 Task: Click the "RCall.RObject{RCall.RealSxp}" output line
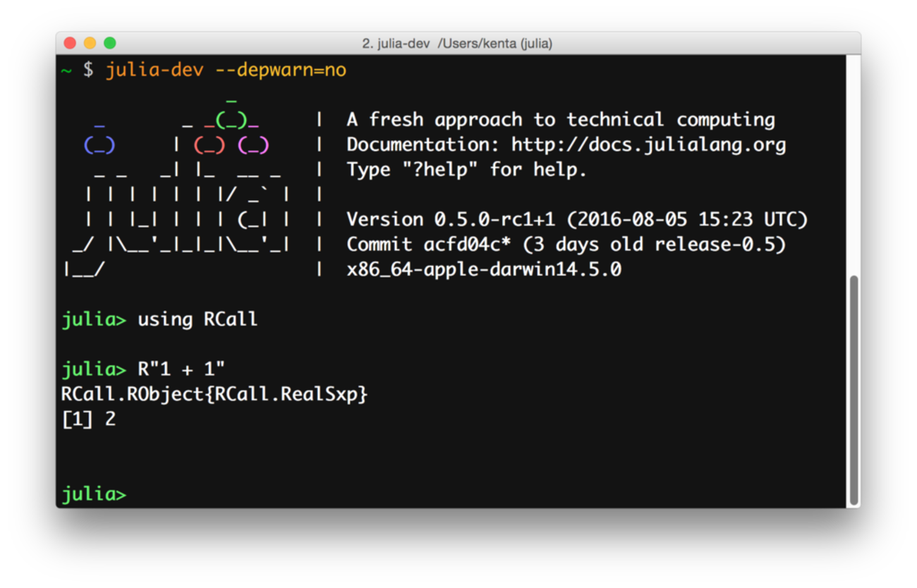pyautogui.click(x=214, y=394)
